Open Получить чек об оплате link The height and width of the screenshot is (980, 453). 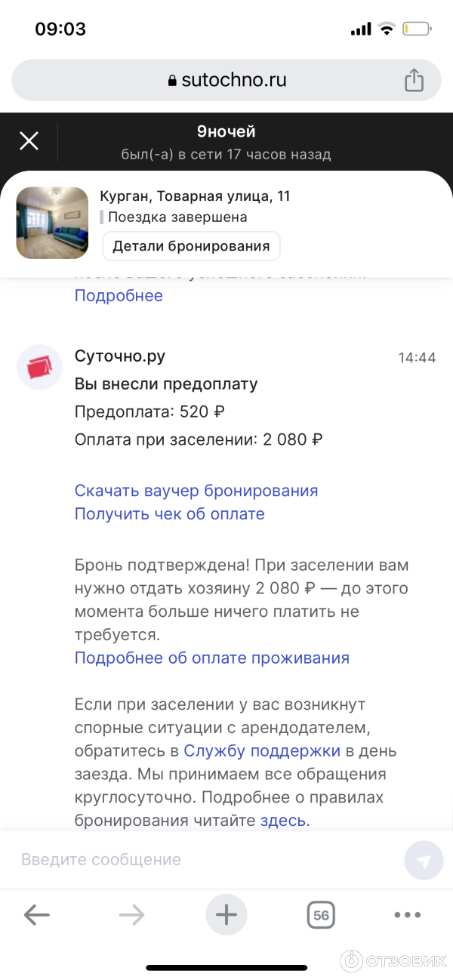click(x=169, y=514)
